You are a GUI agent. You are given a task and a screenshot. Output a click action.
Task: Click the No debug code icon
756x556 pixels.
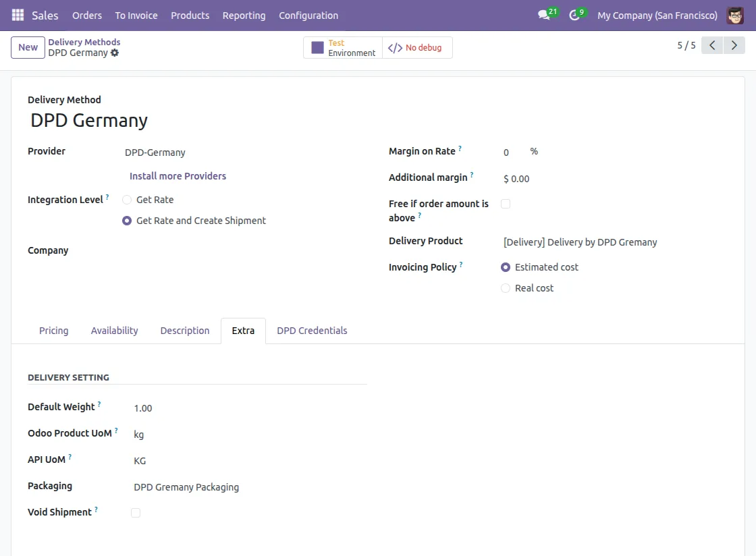[x=395, y=48]
